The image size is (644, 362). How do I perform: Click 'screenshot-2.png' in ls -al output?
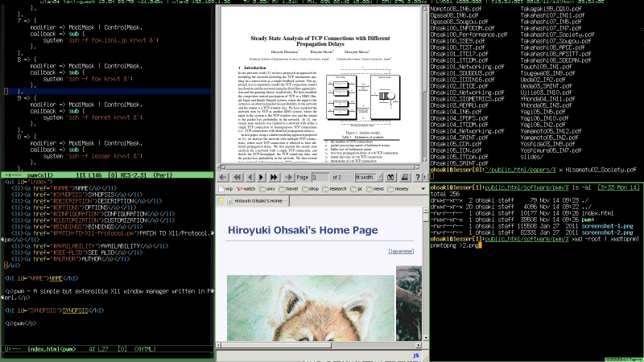[x=608, y=232]
